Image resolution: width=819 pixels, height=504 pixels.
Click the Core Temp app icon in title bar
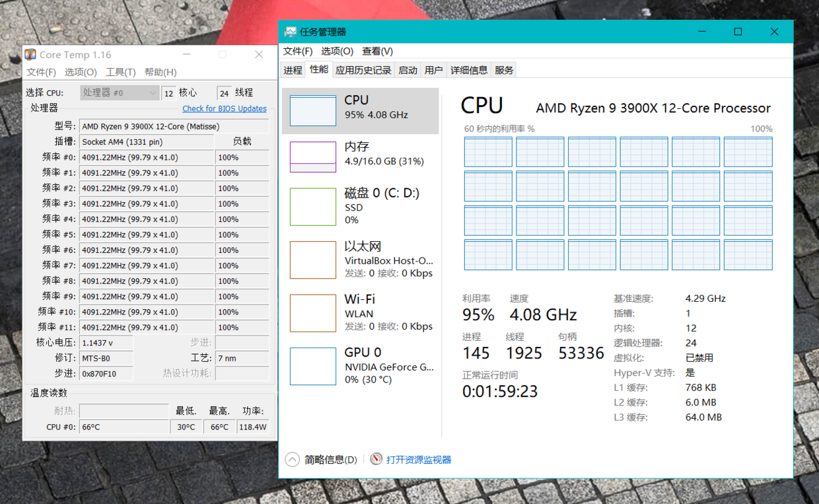pyautogui.click(x=30, y=55)
